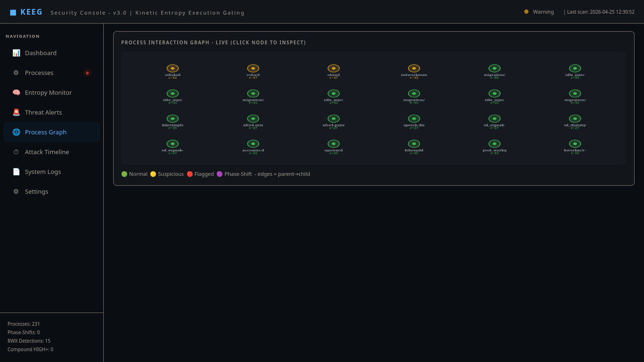
Task: Click the KEEG logo square
Action: (13, 12)
